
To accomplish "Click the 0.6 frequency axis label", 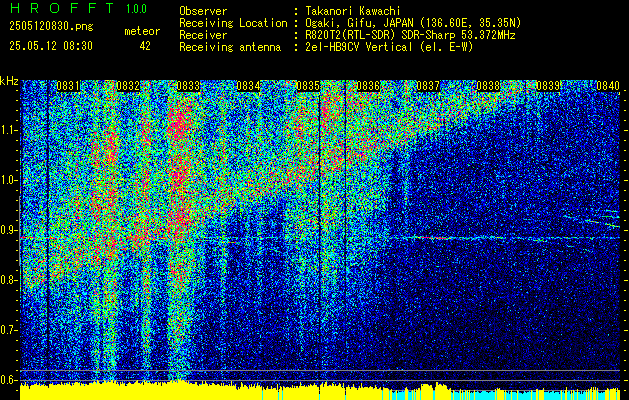I will (8, 380).
